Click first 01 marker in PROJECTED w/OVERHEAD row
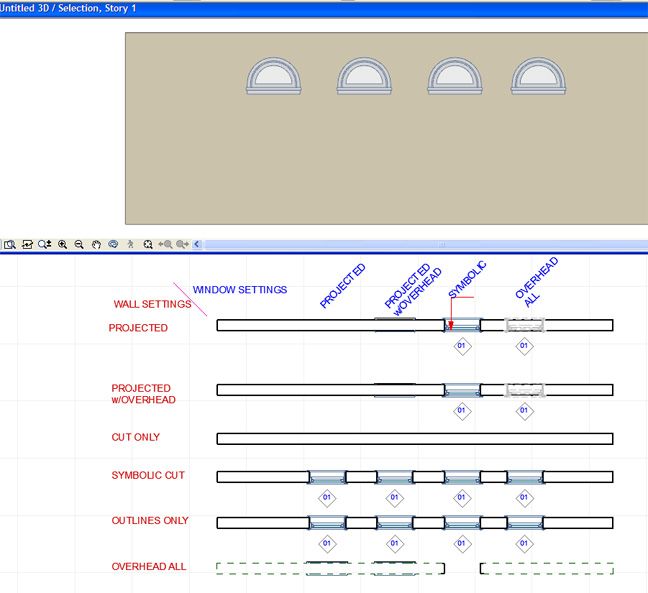This screenshot has height=593, width=648. (x=462, y=410)
